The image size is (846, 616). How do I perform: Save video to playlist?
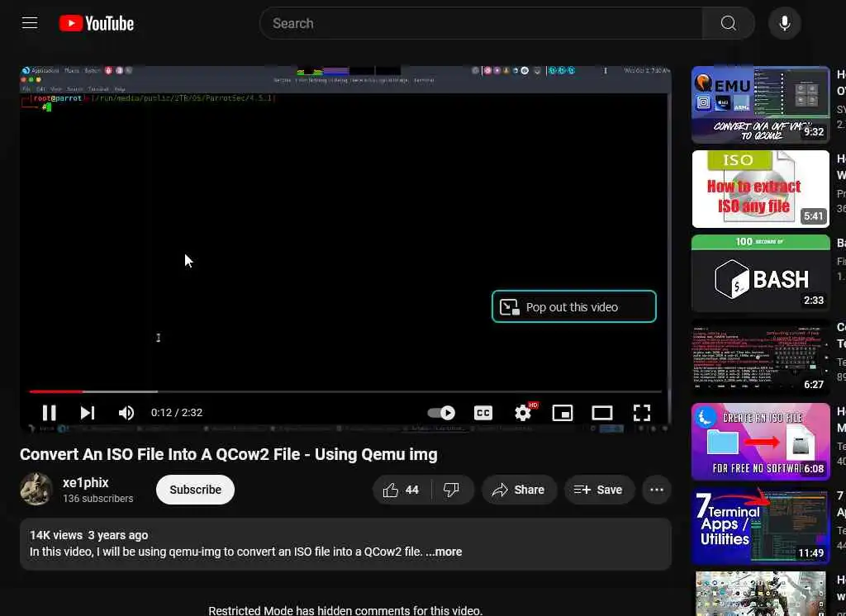pos(599,489)
